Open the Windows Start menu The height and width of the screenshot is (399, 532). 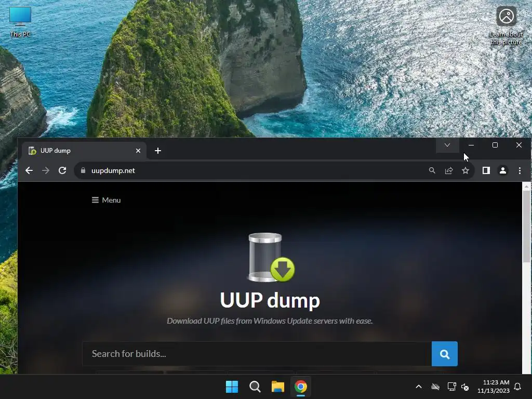(232, 387)
